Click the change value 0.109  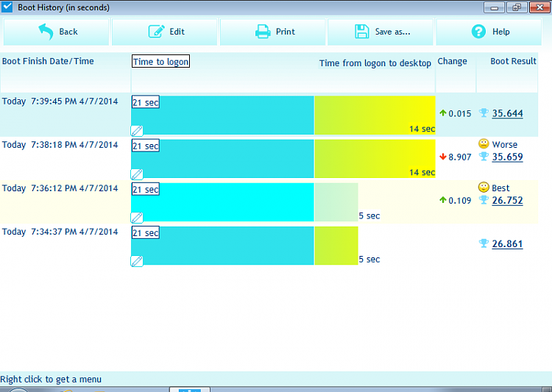point(459,201)
